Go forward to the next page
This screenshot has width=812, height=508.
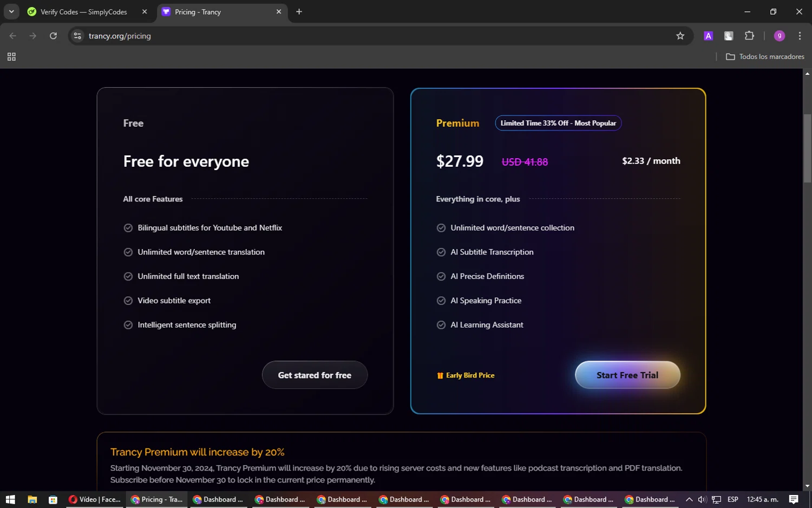click(x=33, y=36)
